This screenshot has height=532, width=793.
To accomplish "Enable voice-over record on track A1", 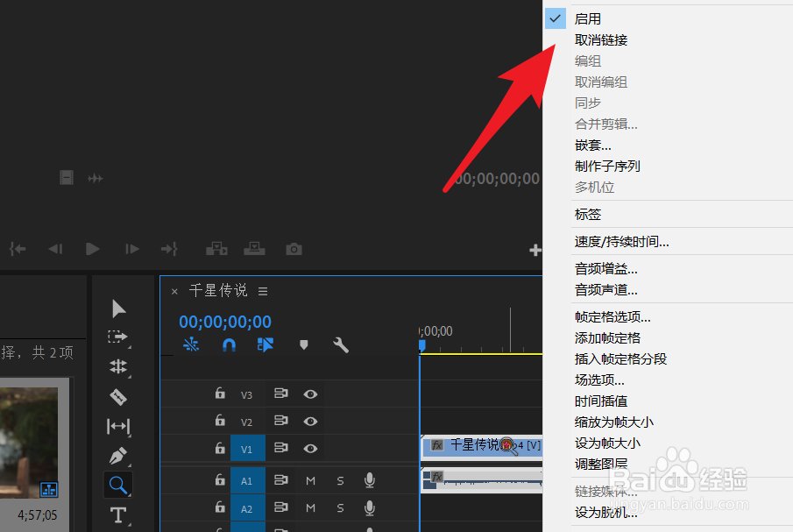I will click(x=369, y=480).
